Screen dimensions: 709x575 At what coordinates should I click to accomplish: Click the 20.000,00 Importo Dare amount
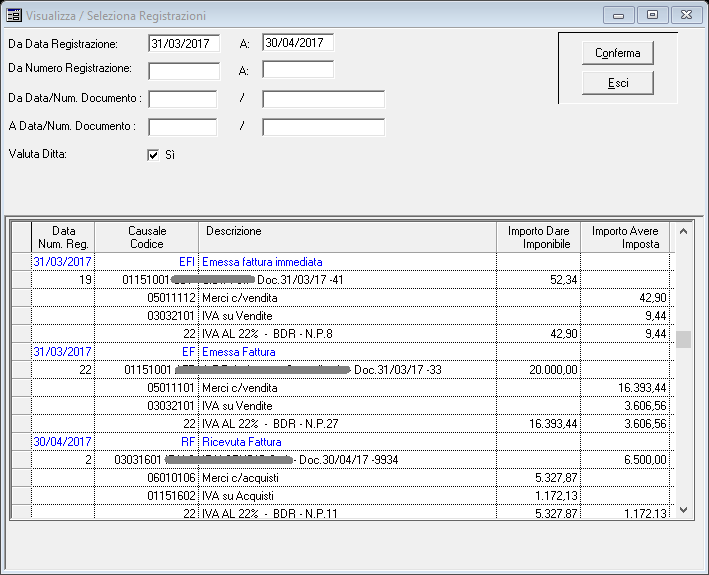click(553, 370)
